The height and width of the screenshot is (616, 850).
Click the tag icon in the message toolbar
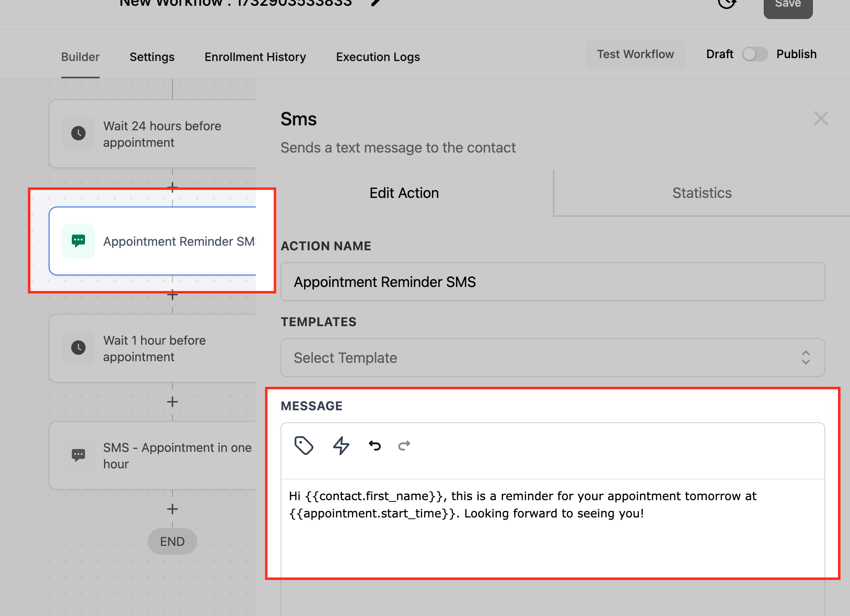[304, 445]
